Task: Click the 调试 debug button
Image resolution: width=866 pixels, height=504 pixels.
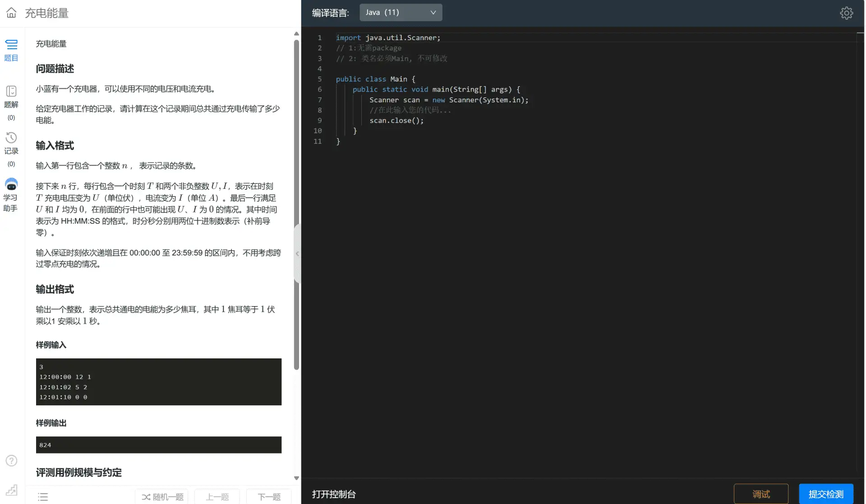Action: click(761, 494)
